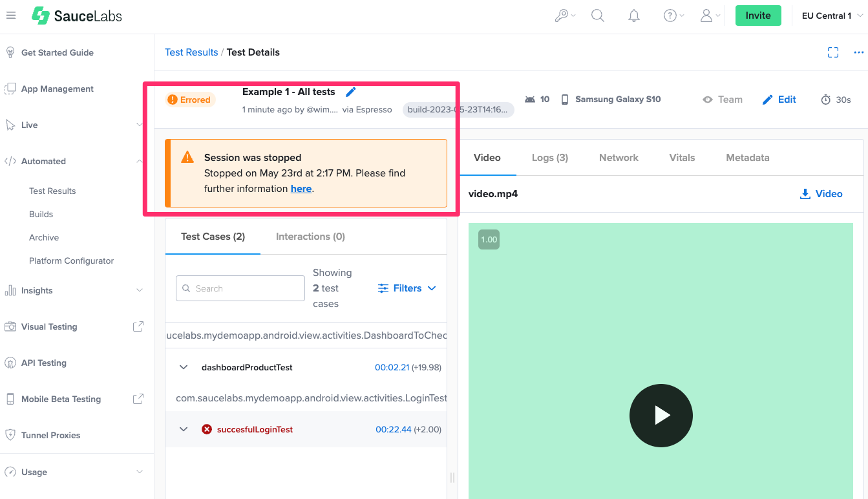The height and width of the screenshot is (499, 868).
Task: Expand the Usage sidebar section
Action: [x=140, y=472]
